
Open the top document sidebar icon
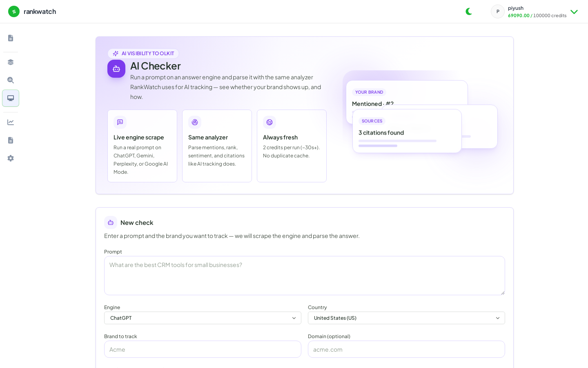11,38
